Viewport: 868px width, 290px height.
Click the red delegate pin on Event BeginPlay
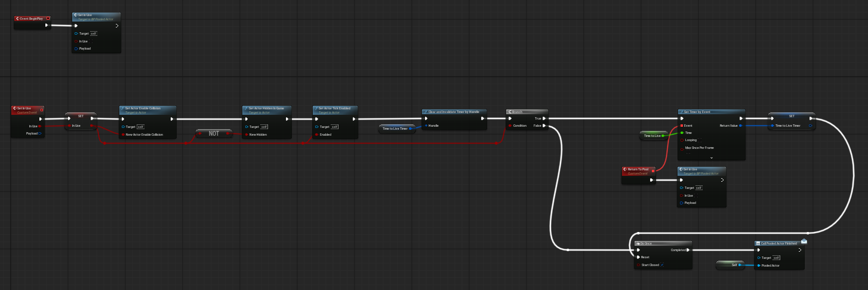[x=48, y=19]
